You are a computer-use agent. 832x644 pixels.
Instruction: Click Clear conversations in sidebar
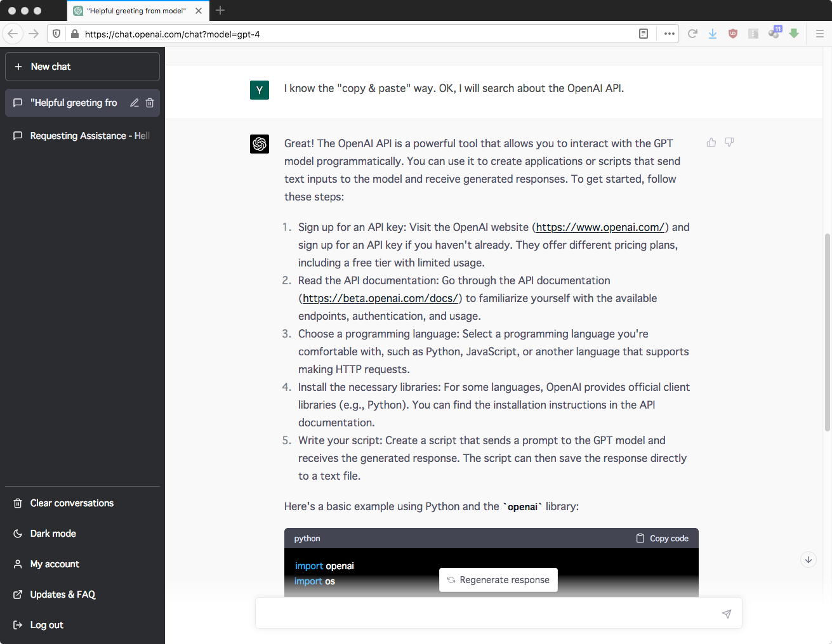point(83,503)
